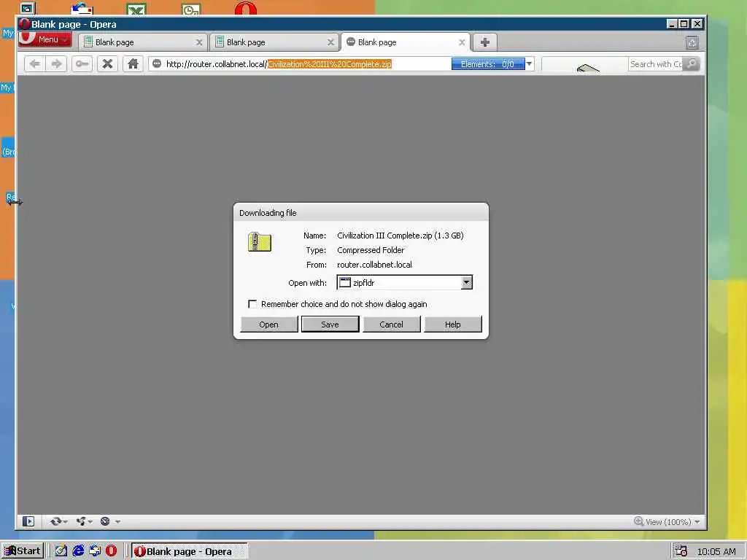Click the system tray calendar icon

(x=681, y=551)
